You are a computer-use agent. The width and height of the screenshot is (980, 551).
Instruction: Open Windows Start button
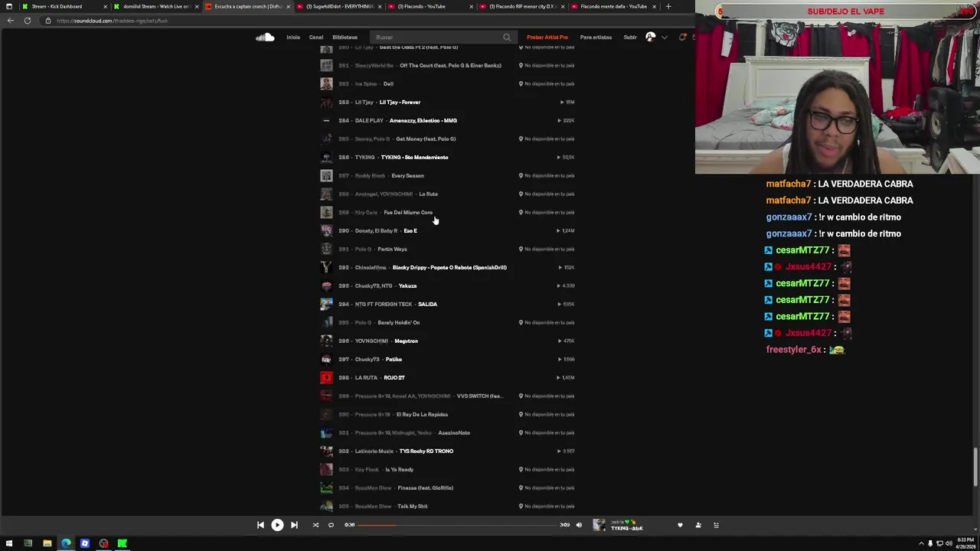point(9,543)
